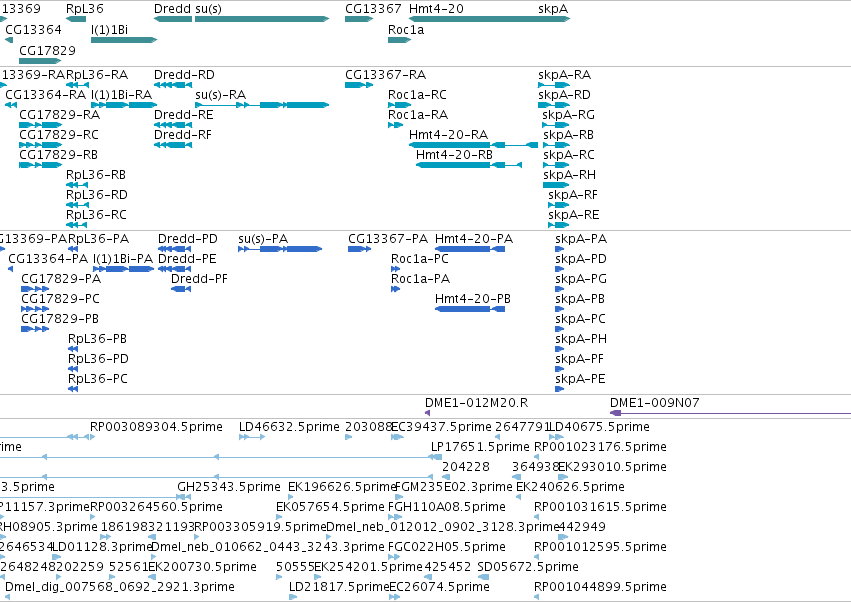Click the skpA-PH protein label
Image resolution: width=851 pixels, height=602 pixels.
coord(581,339)
